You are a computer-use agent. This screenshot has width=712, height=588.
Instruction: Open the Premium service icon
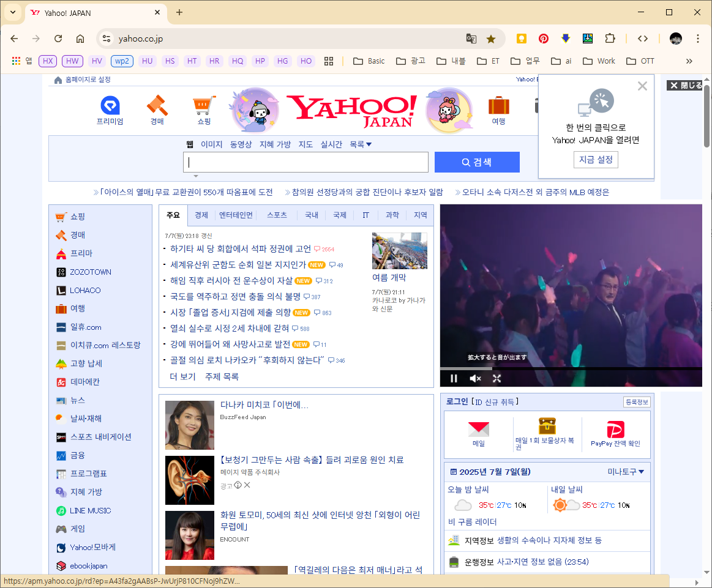(x=110, y=110)
